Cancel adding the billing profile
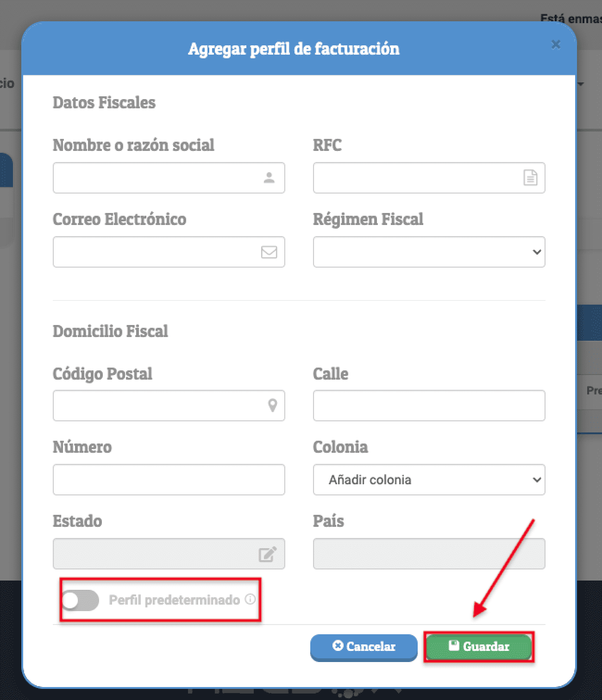Image resolution: width=602 pixels, height=700 pixels. click(x=364, y=647)
